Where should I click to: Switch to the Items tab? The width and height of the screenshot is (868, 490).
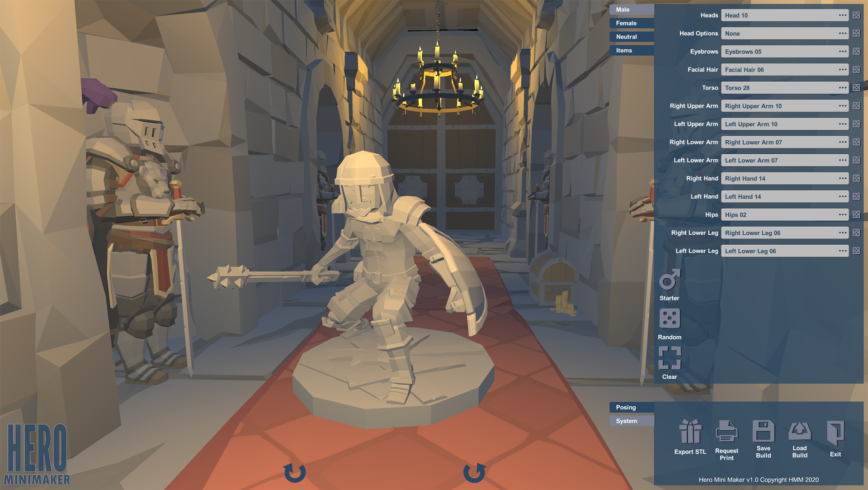631,50
